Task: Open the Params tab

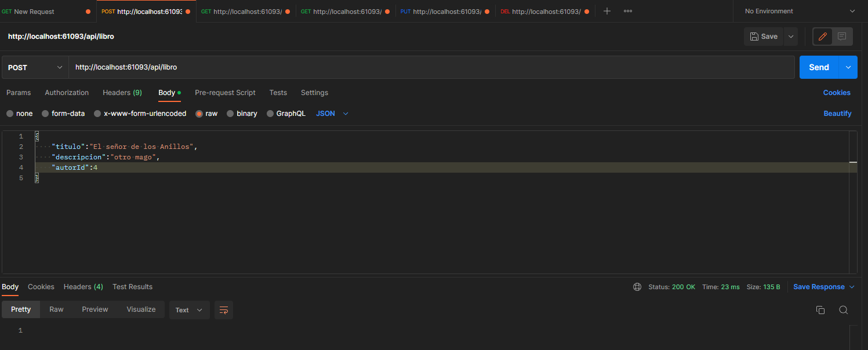Action: 19,93
